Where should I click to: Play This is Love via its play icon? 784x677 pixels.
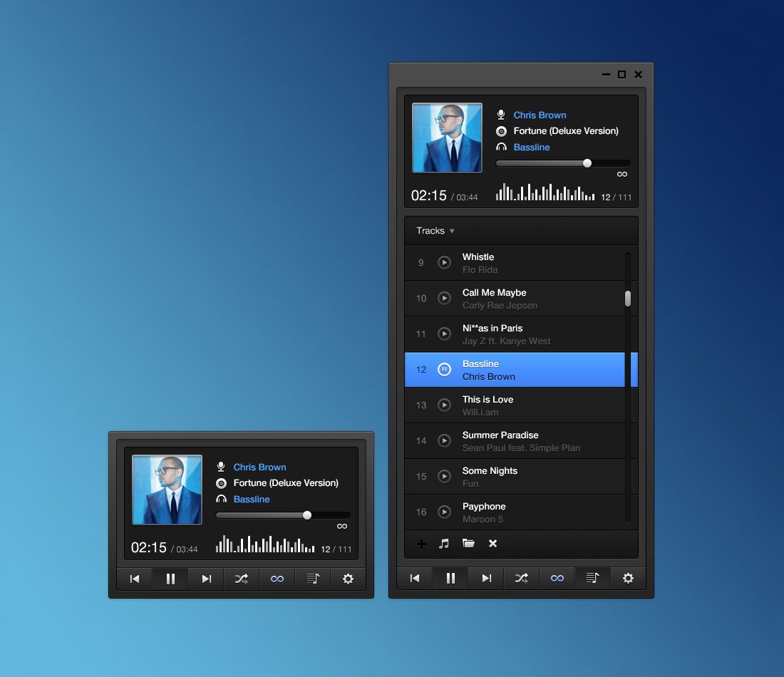click(x=444, y=405)
